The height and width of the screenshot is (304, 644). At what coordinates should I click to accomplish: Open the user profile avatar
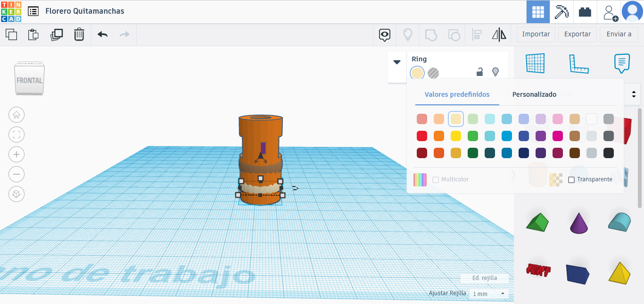(x=632, y=12)
